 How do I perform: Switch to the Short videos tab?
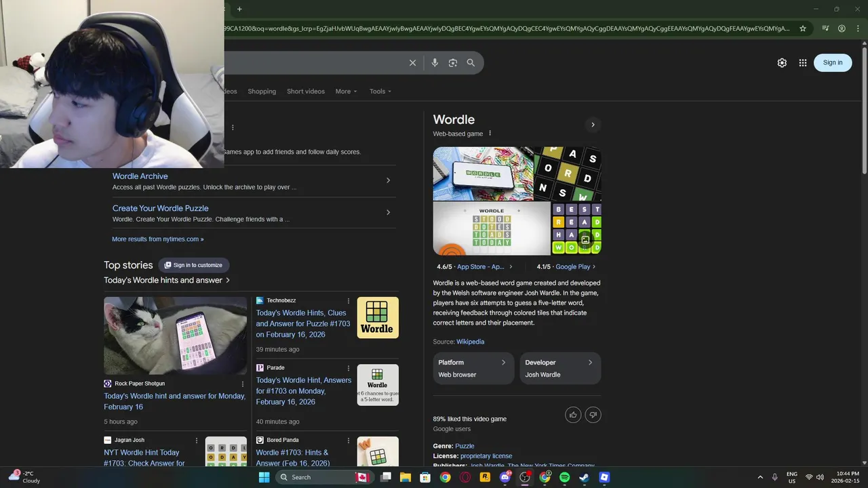click(306, 91)
